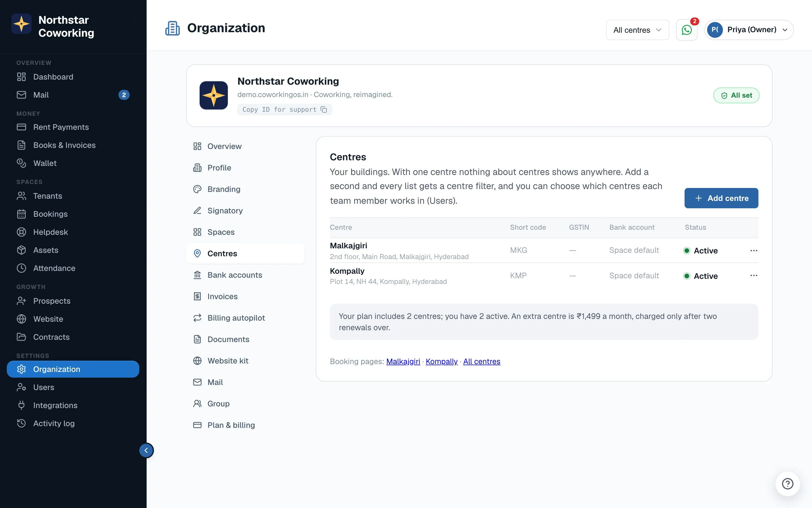Open Integrations settings
The image size is (812, 508).
[73, 406]
